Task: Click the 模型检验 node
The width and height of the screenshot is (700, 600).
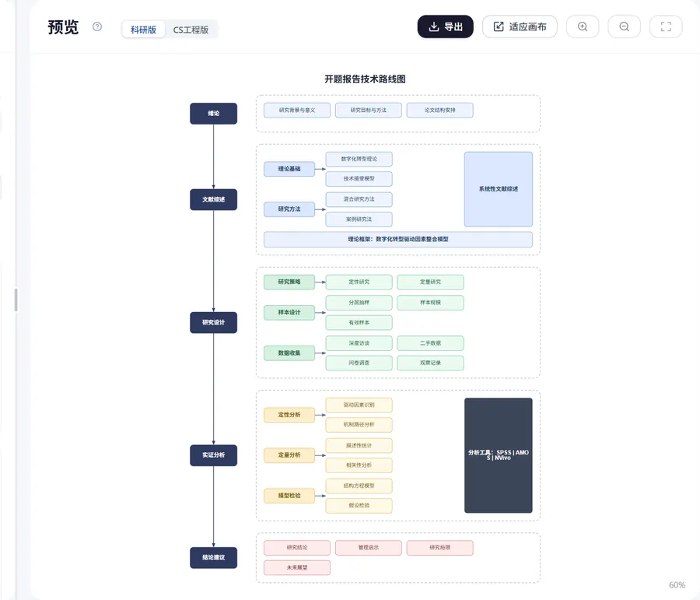Action: [x=289, y=496]
